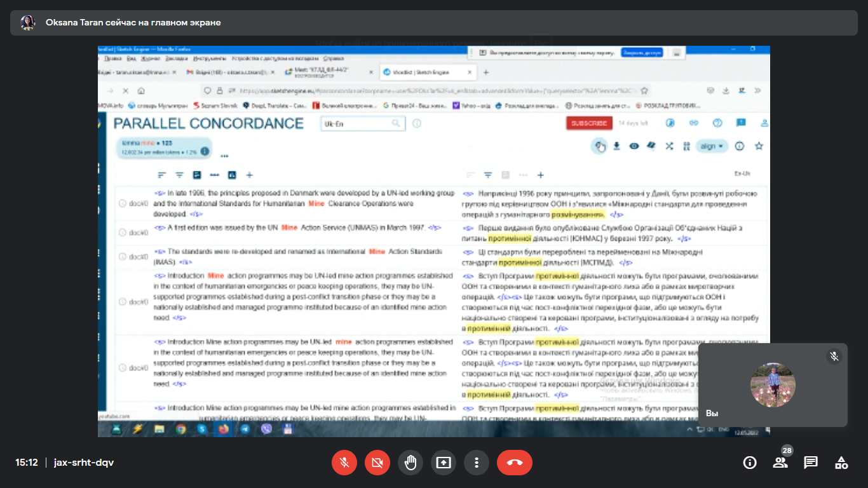Open more options dots above English column

click(x=215, y=175)
